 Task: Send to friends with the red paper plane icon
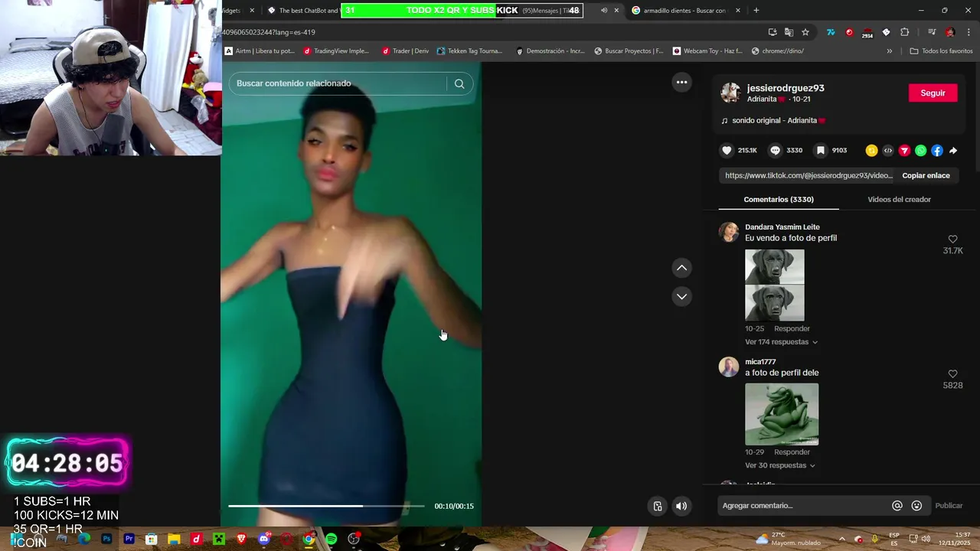pyautogui.click(x=904, y=151)
